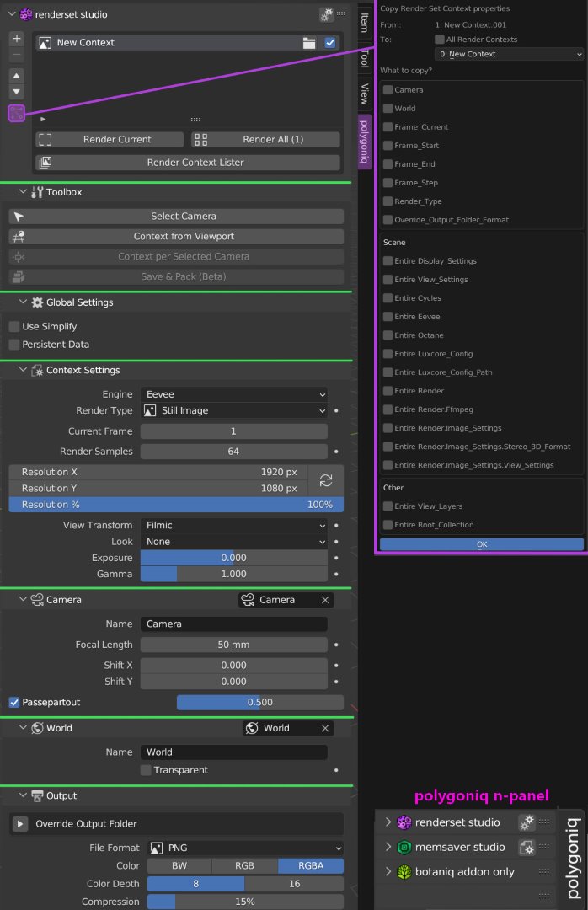Click the plus icon to add a render context
Screen dimensions: 588x910
point(16,38)
